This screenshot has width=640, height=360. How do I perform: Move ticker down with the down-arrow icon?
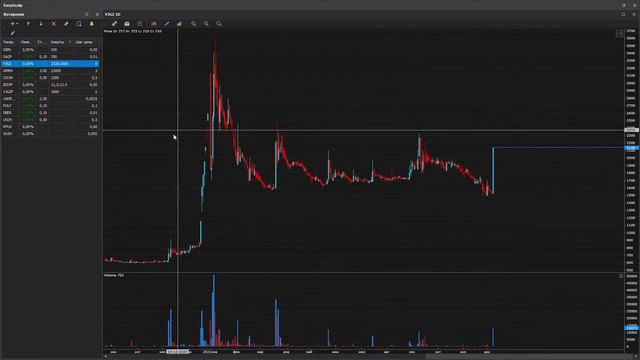coord(41,24)
